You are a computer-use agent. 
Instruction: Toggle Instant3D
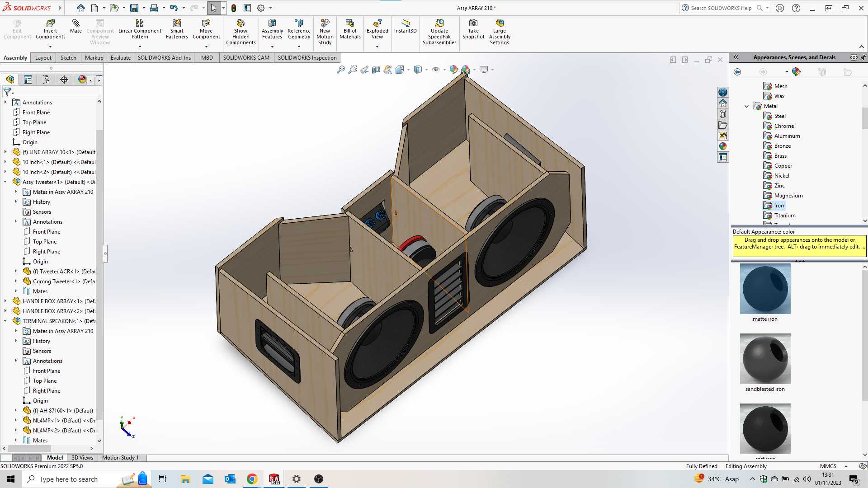coord(406,26)
